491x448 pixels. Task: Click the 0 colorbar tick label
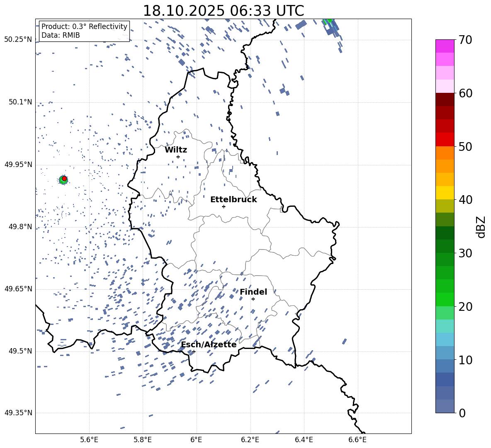(462, 413)
